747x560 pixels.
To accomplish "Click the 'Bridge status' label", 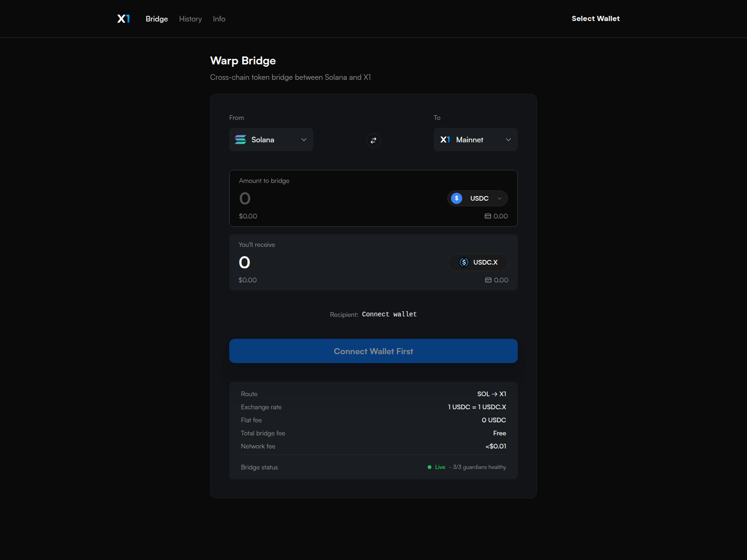I will tap(259, 467).
